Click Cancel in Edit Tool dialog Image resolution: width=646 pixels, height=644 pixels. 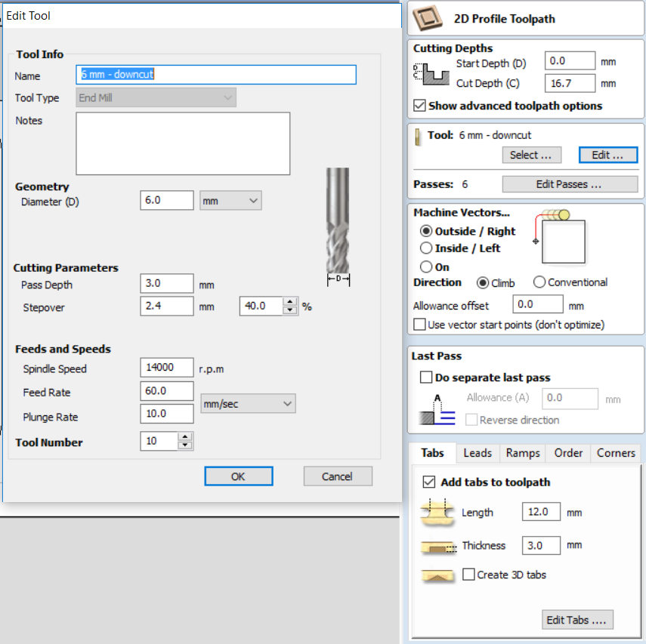(338, 476)
